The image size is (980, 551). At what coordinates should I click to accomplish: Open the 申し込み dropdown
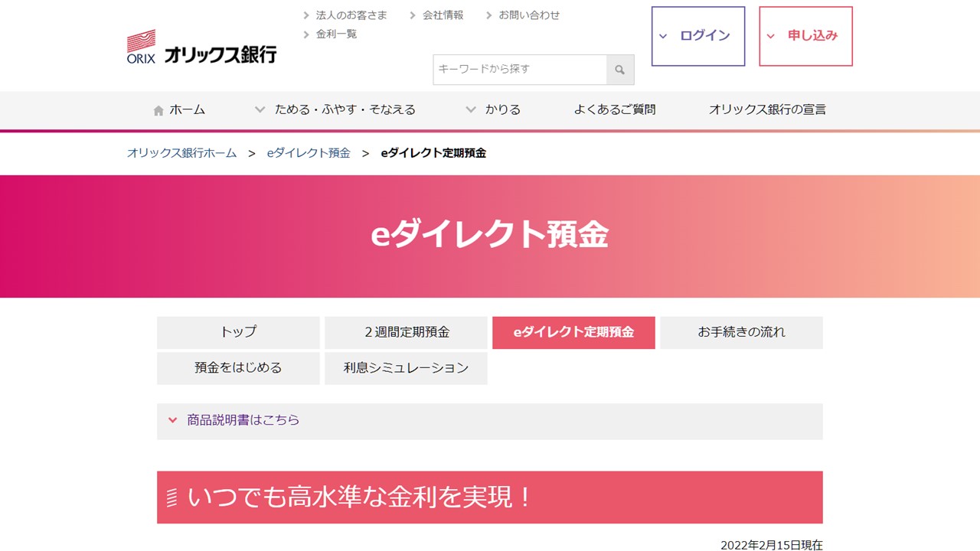click(805, 36)
